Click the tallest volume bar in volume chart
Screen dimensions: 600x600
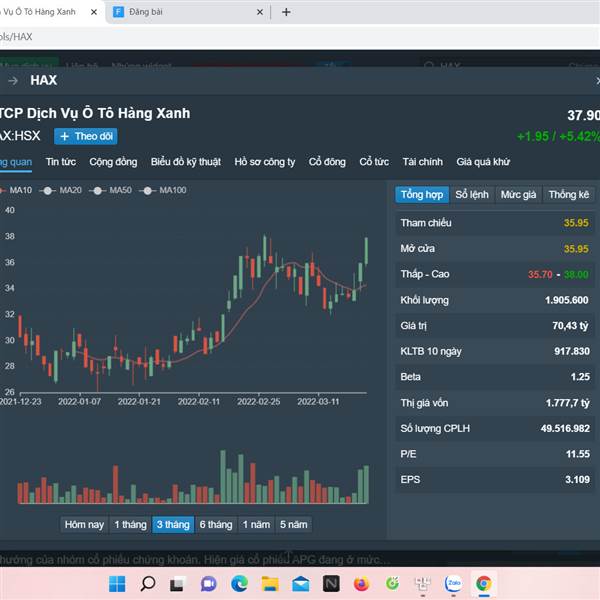click(223, 476)
